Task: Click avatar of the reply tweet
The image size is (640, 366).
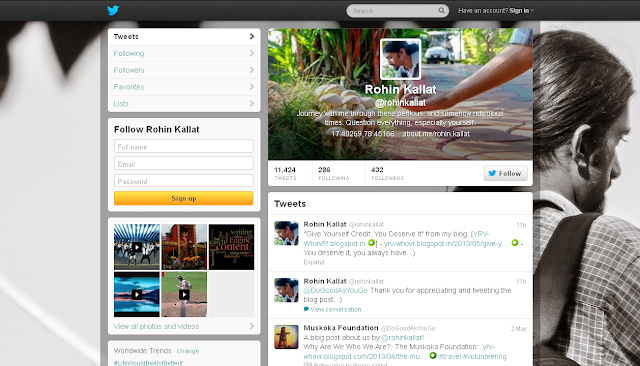Action: (286, 290)
